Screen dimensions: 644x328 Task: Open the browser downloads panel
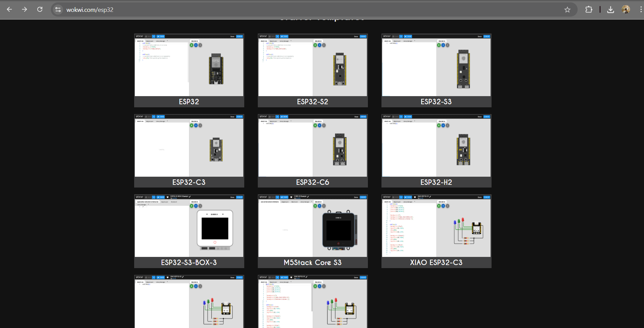point(610,9)
